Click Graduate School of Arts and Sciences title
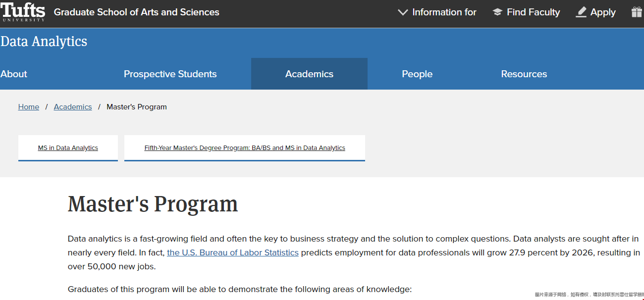This screenshot has width=644, height=300. pyautogui.click(x=137, y=12)
